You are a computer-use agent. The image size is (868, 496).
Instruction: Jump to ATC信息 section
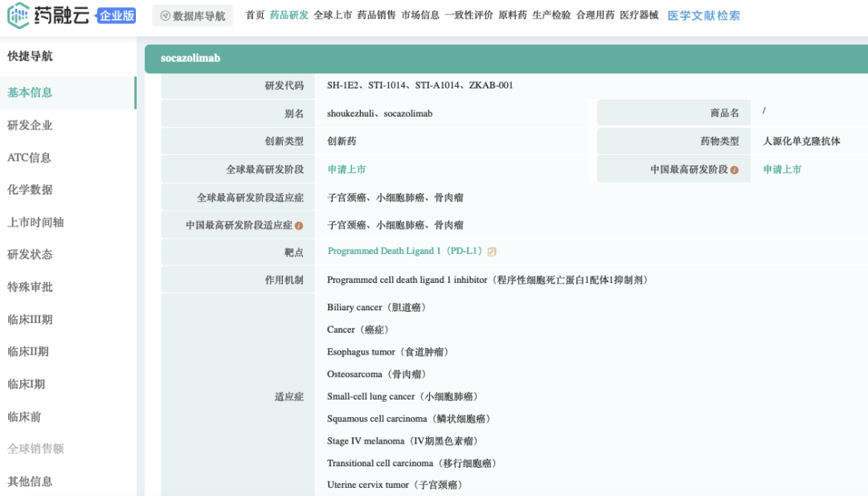tap(29, 158)
